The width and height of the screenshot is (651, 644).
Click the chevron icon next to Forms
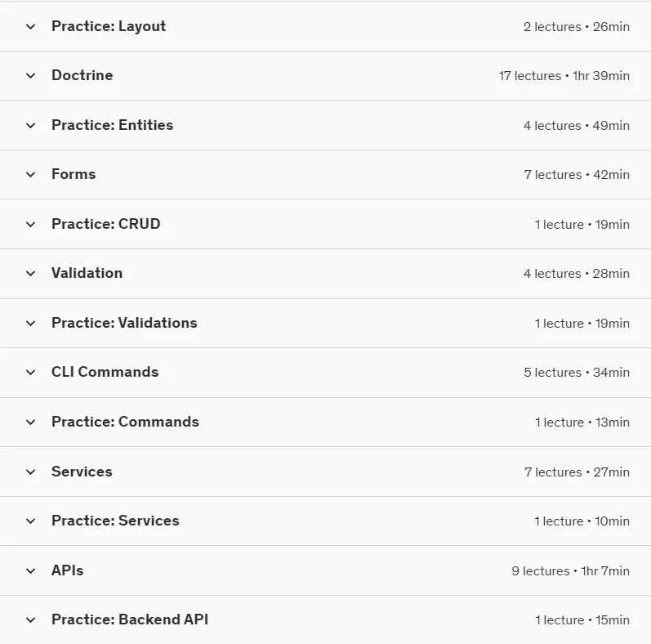click(30, 175)
